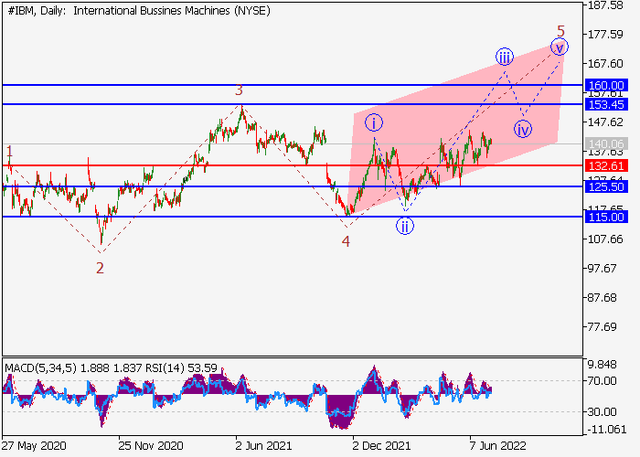Select circled wave label iii
Screen dimensions: 640x457
coord(504,57)
